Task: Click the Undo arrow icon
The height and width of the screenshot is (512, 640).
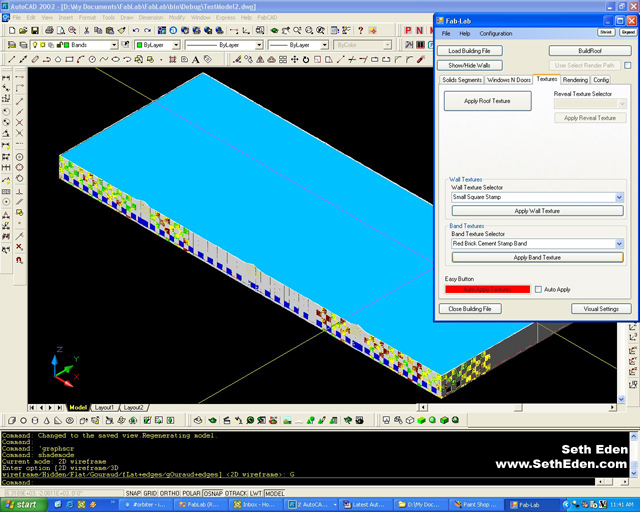Action: 136,31
